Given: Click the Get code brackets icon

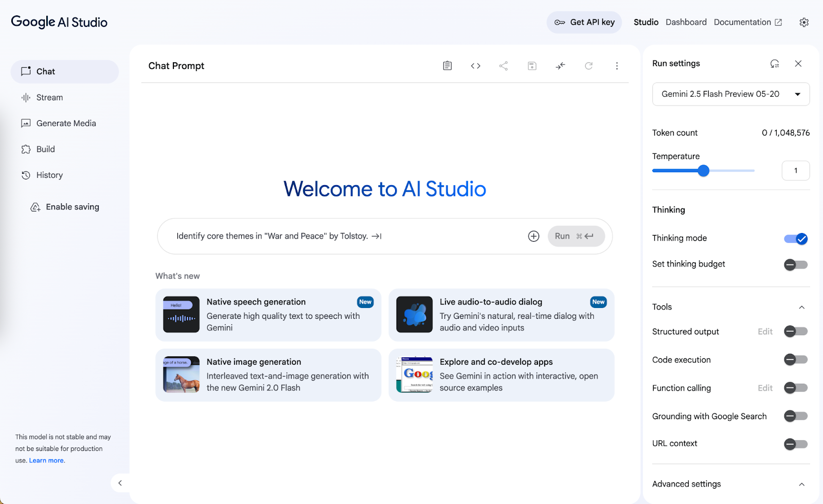Looking at the screenshot, I should click(476, 66).
